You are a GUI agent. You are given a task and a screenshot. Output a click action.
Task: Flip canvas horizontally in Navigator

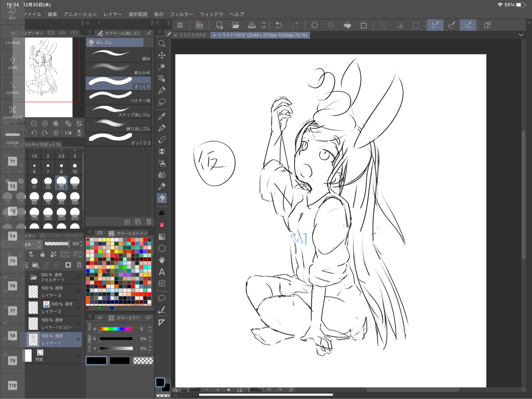(x=68, y=133)
